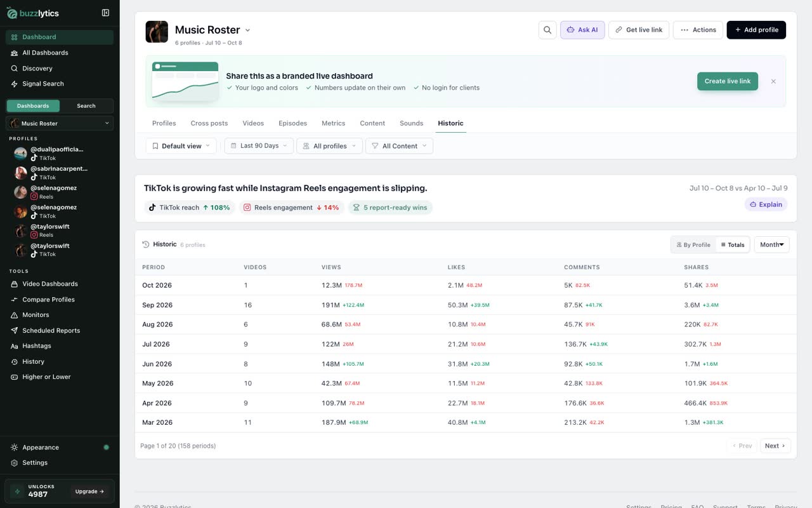Open Default view dropdown
Image resolution: width=812 pixels, height=508 pixels.
point(181,146)
